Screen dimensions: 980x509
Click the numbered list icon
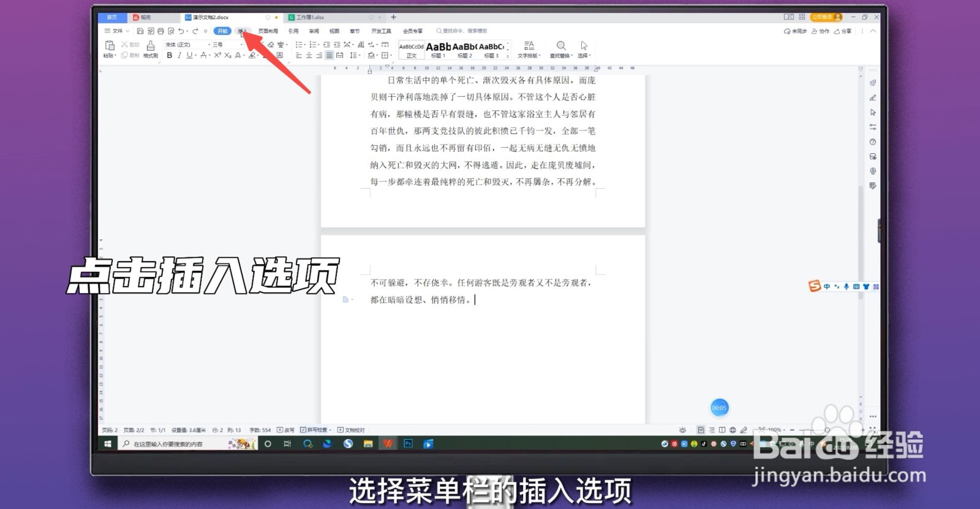point(312,45)
